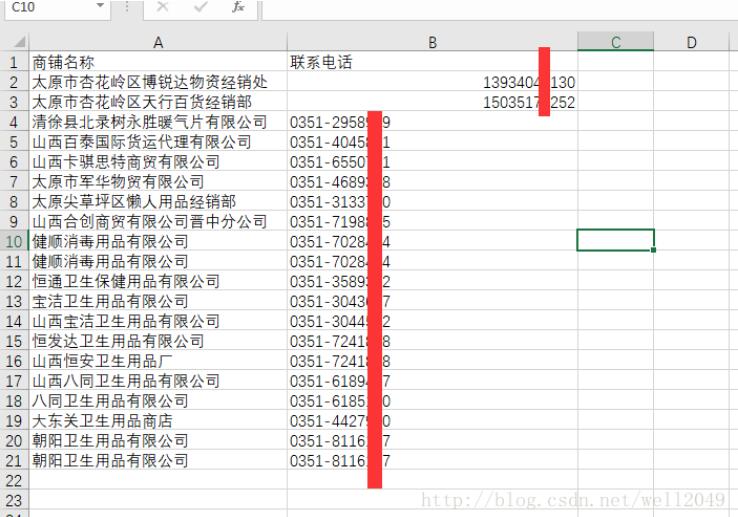738x517 pixels.
Task: Select row 1 header
Action: [x=14, y=62]
